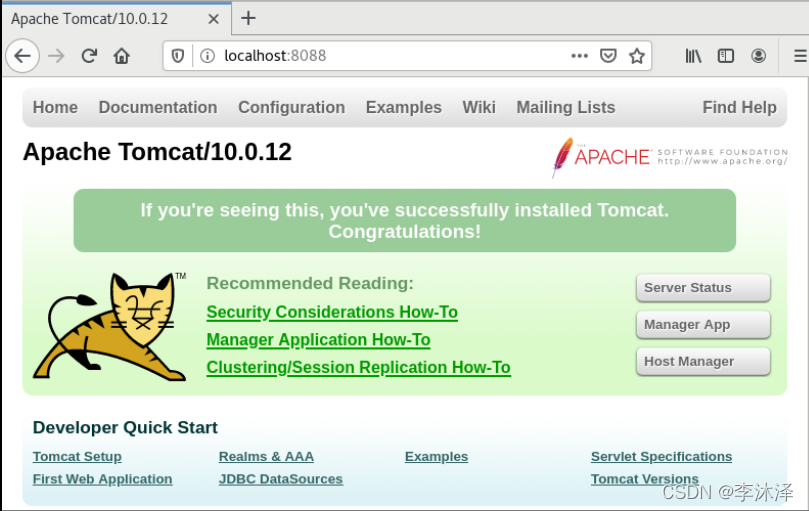Click the Recommended Reading heading
809x511 pixels.
310,283
